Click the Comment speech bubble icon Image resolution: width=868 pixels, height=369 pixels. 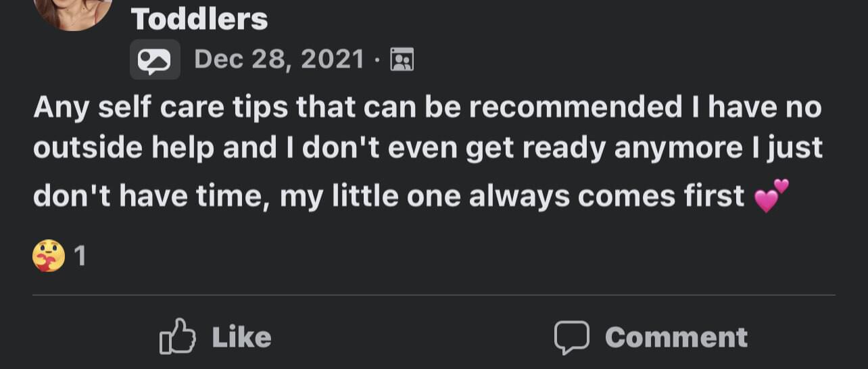(572, 337)
